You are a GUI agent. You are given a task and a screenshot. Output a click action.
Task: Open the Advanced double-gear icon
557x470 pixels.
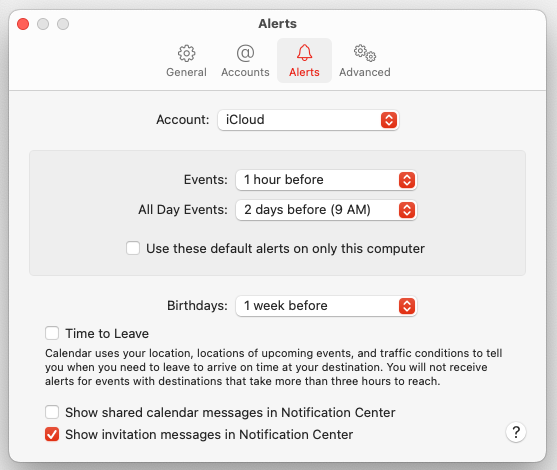click(365, 53)
